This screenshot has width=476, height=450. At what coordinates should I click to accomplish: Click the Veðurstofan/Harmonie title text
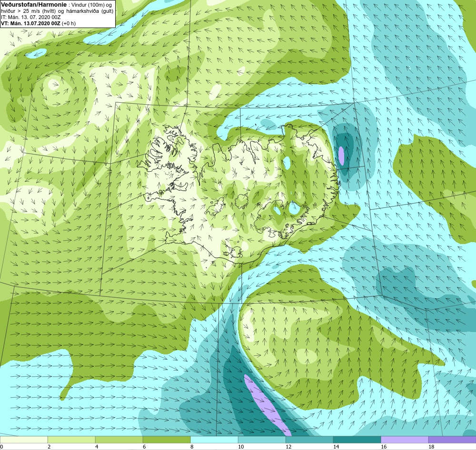(x=34, y=4)
